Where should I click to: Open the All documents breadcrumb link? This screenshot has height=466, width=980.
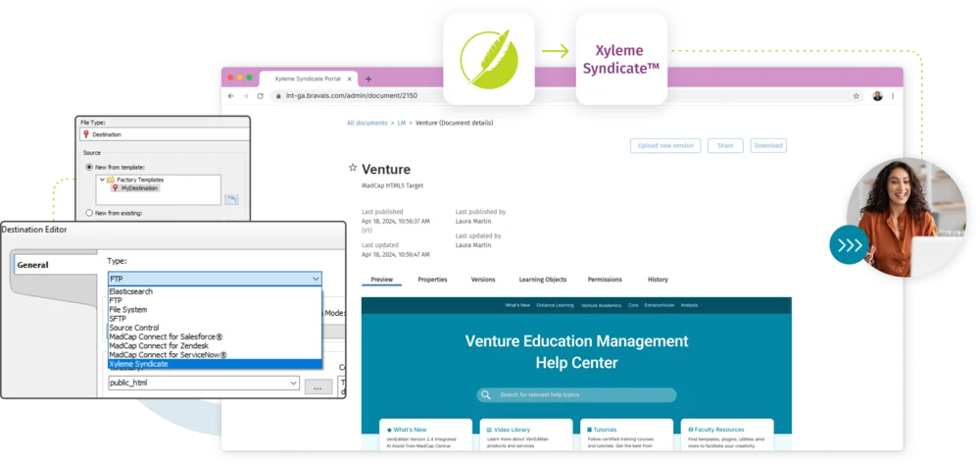click(x=367, y=124)
